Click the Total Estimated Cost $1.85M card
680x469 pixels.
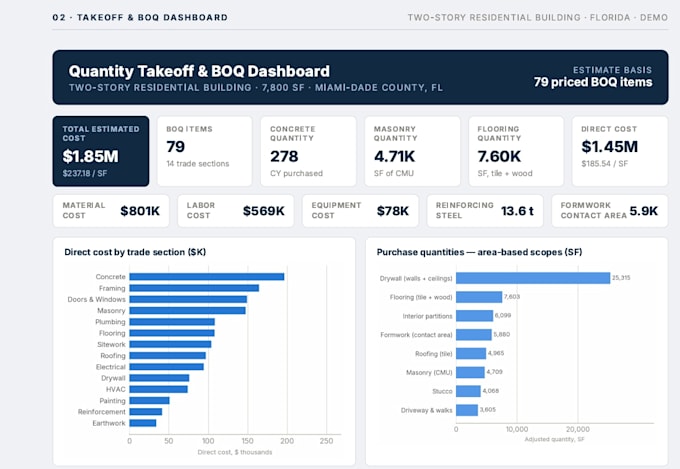pyautogui.click(x=101, y=151)
